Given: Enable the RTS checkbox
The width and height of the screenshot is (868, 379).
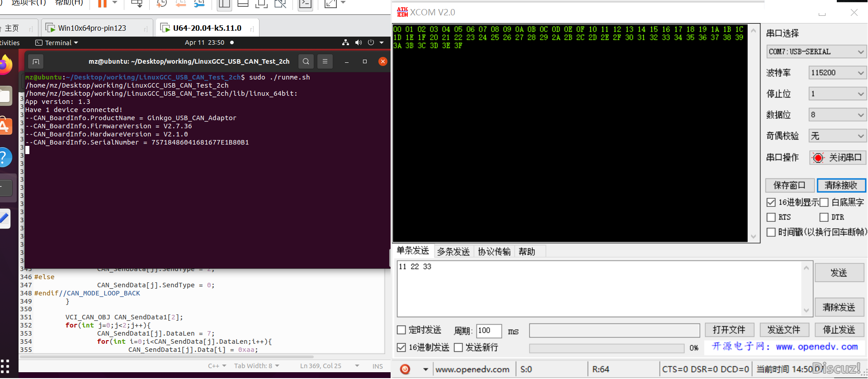Looking at the screenshot, I should (x=771, y=217).
